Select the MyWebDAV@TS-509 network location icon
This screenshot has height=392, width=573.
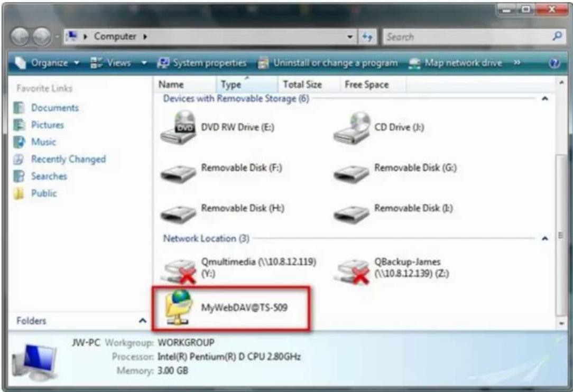178,307
